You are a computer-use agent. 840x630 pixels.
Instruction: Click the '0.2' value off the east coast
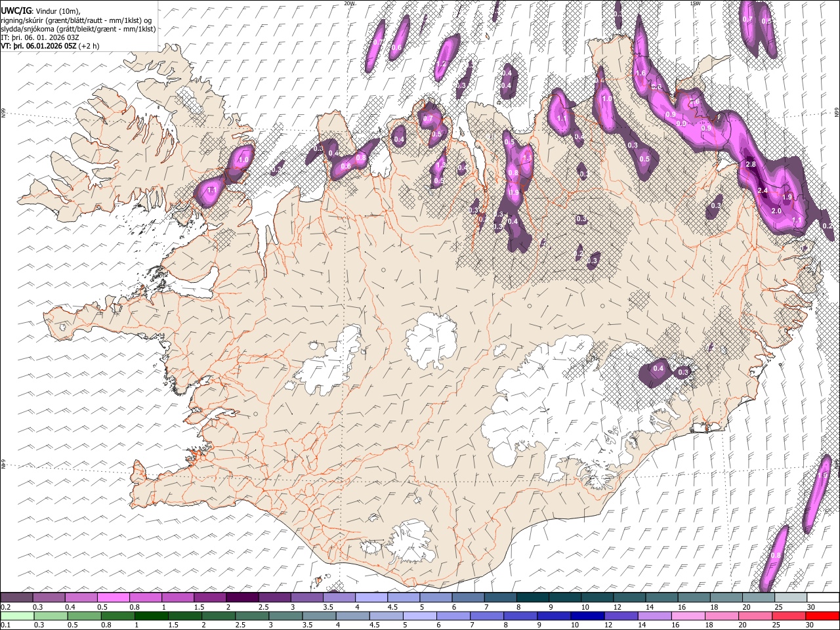[828, 226]
